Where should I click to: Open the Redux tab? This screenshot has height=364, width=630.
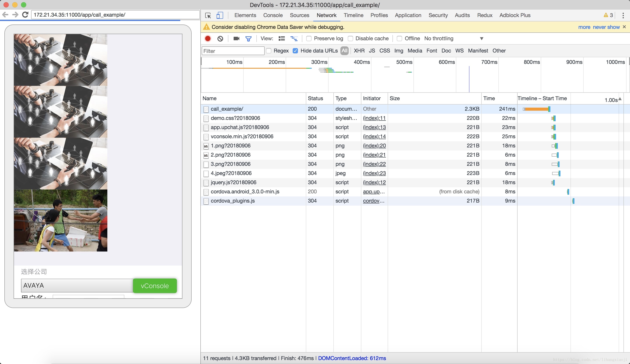point(485,15)
